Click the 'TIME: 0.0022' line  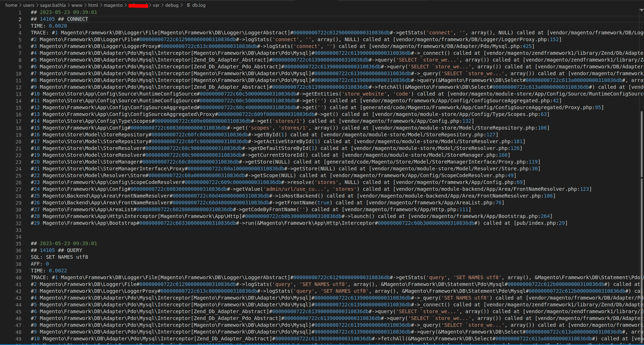pyautogui.click(x=49, y=271)
